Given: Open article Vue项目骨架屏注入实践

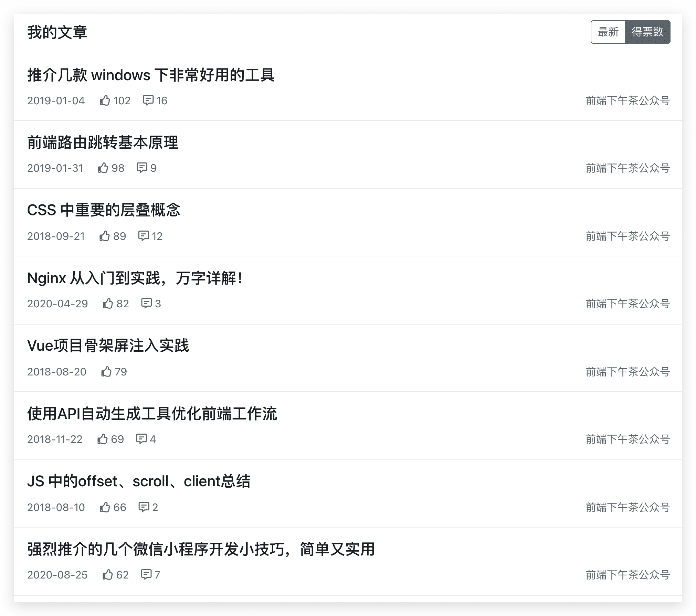Looking at the screenshot, I should tap(108, 346).
